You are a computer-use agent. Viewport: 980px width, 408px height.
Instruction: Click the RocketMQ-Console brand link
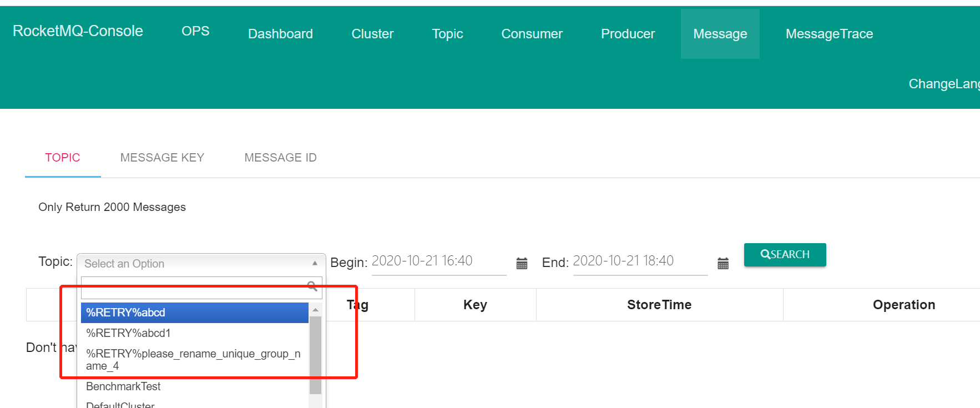(x=78, y=31)
